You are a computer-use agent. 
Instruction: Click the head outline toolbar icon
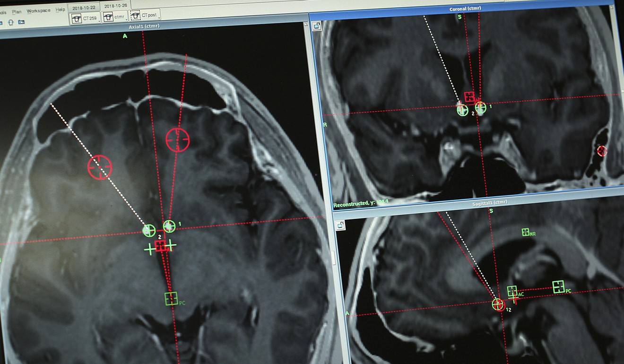(x=10, y=22)
